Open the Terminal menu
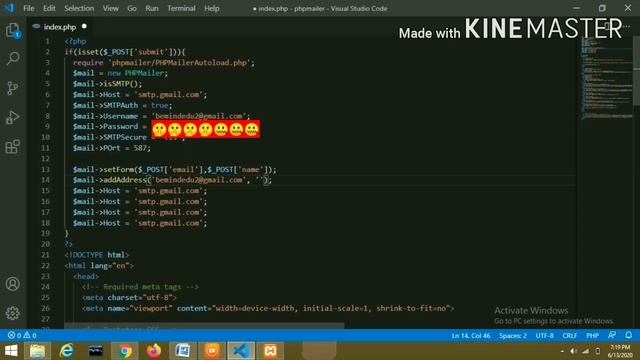This screenshot has width=640, height=360. pyautogui.click(x=181, y=8)
